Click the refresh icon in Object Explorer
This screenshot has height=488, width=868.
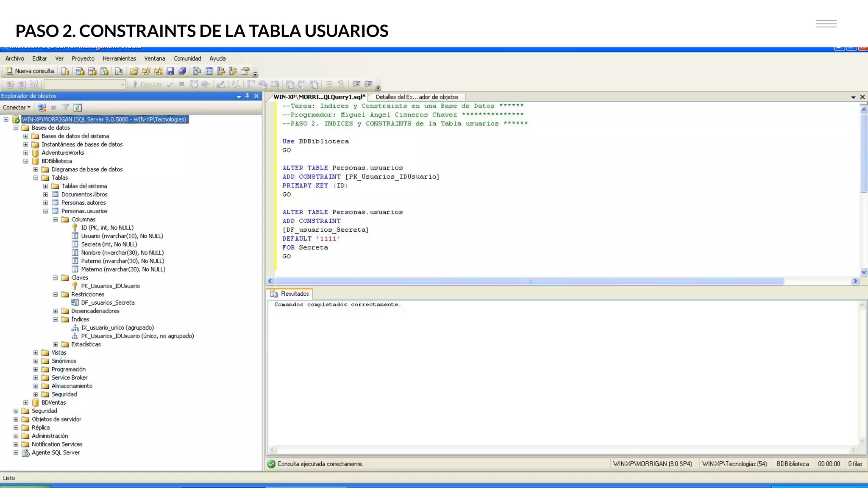78,108
